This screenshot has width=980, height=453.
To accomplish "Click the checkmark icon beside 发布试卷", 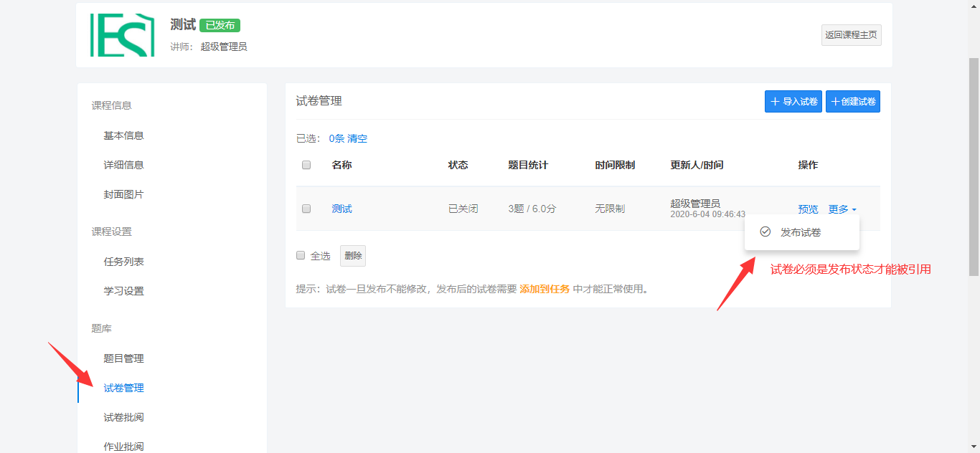I will tap(765, 232).
